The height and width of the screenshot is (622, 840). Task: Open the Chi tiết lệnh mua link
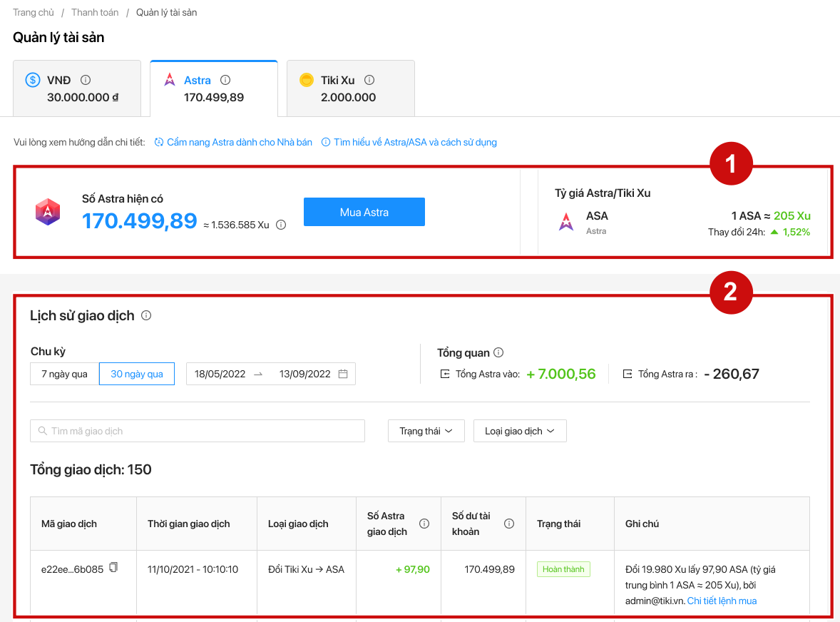tap(722, 601)
